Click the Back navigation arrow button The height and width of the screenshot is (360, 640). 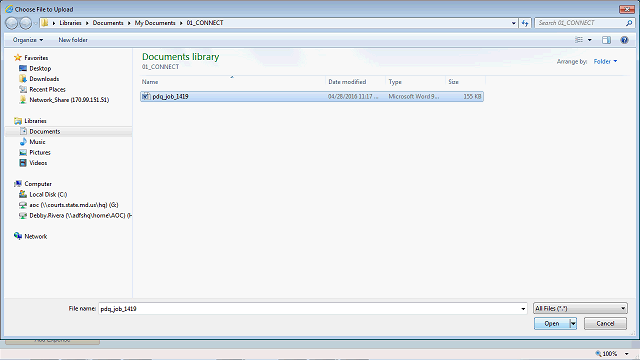coord(12,23)
